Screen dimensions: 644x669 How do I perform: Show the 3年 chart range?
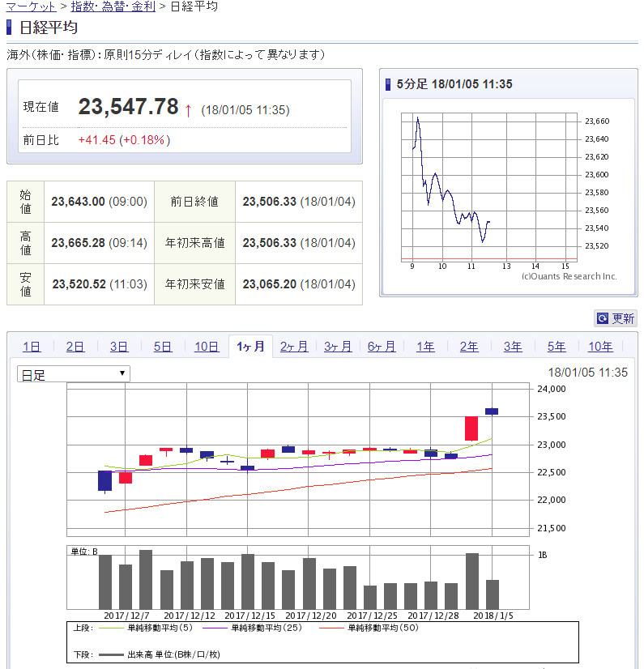coord(513,347)
